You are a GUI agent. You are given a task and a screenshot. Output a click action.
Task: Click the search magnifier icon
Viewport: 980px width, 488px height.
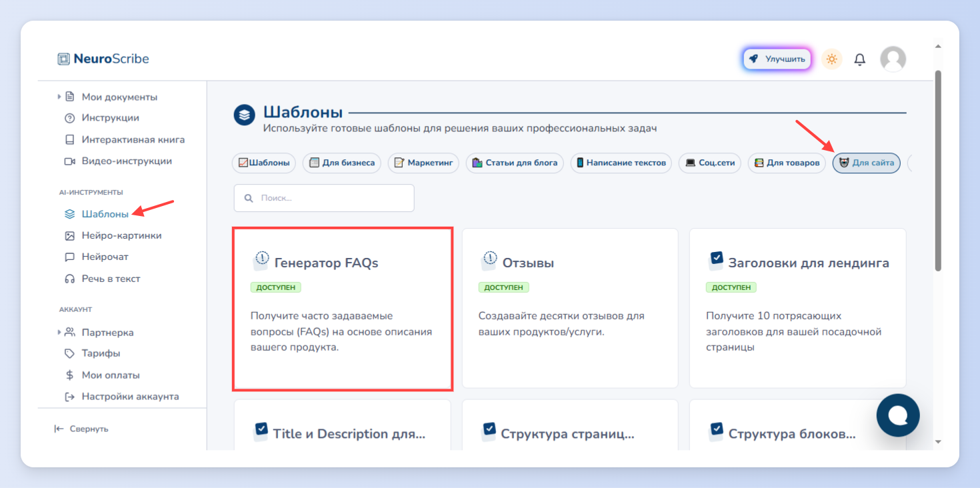click(249, 199)
